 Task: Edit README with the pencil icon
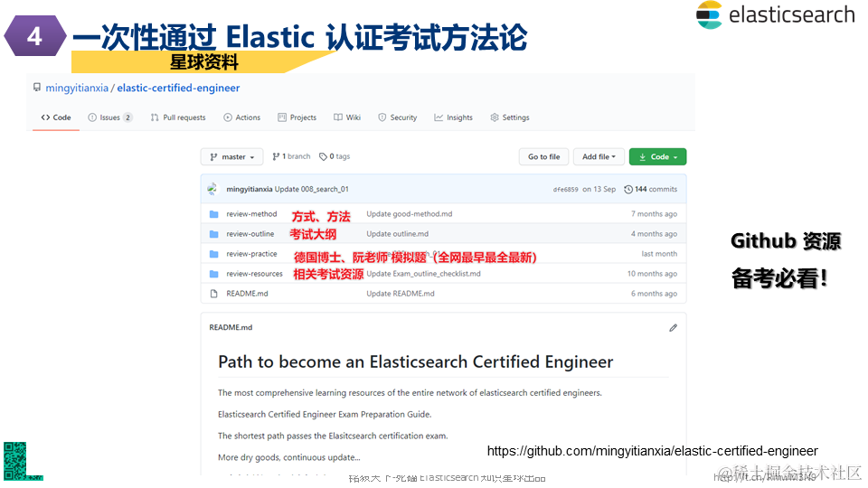tap(673, 327)
